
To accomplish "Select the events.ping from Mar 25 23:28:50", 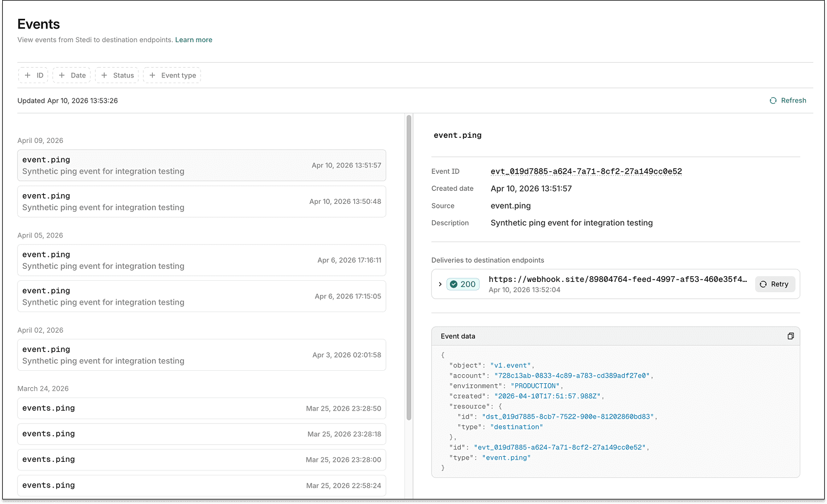I will (x=202, y=408).
